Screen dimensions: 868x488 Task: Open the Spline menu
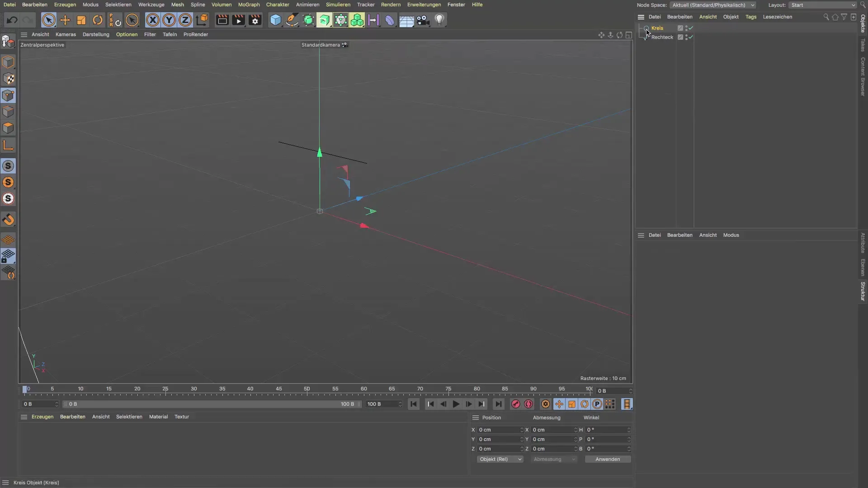(x=198, y=5)
